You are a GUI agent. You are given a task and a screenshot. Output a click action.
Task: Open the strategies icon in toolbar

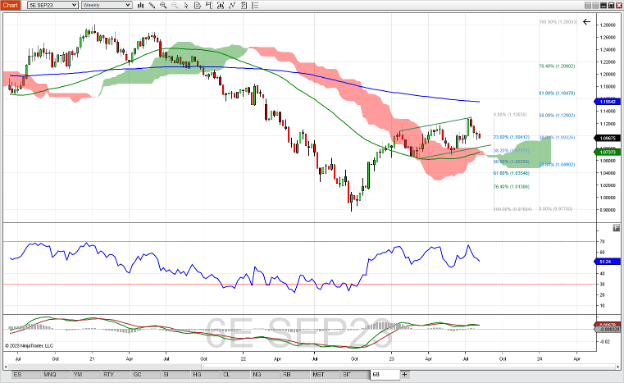(232, 5)
